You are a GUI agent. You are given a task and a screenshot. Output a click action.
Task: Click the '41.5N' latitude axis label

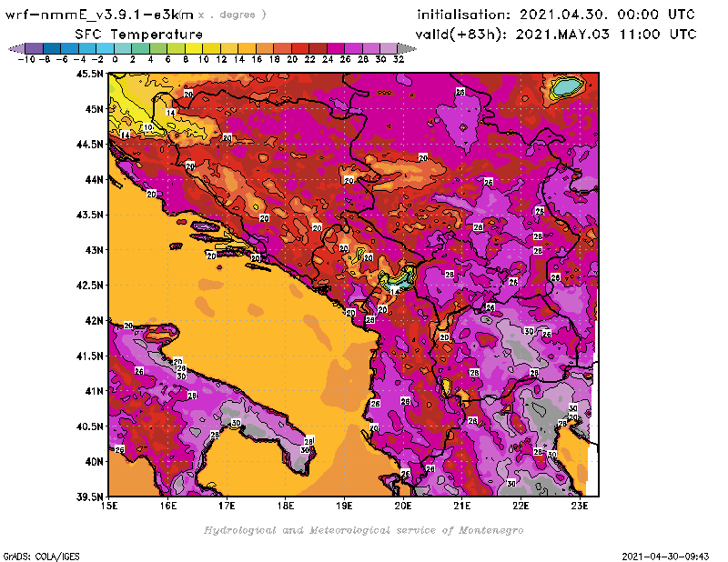[89, 356]
